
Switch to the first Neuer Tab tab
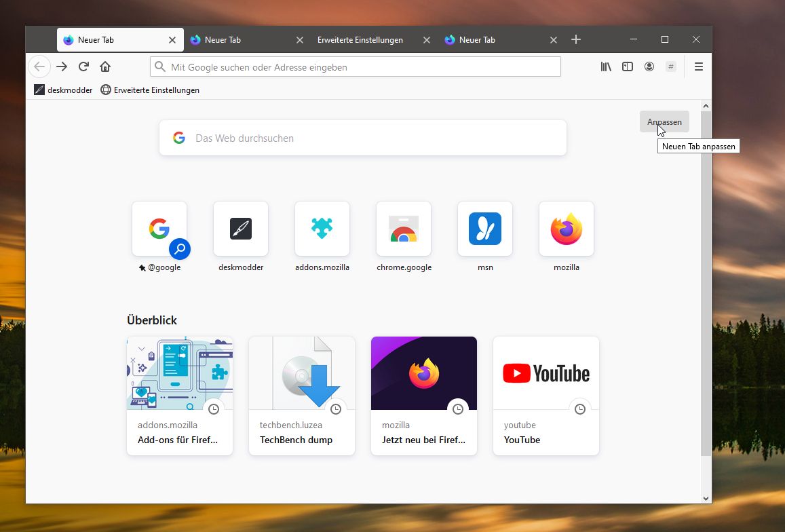coord(120,39)
